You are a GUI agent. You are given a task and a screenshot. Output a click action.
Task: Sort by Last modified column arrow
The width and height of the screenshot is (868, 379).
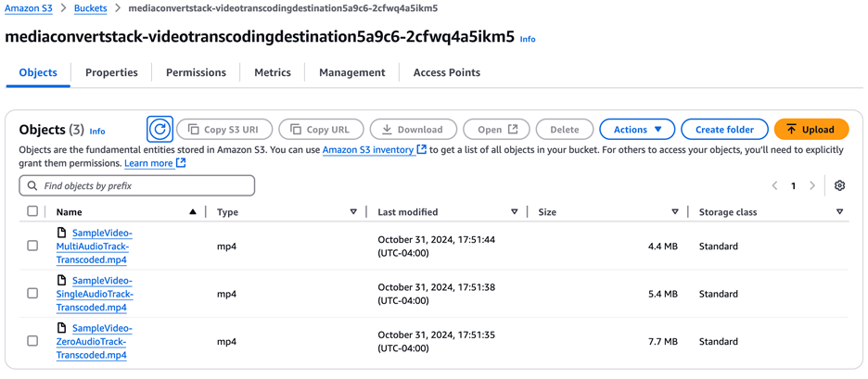click(x=515, y=212)
